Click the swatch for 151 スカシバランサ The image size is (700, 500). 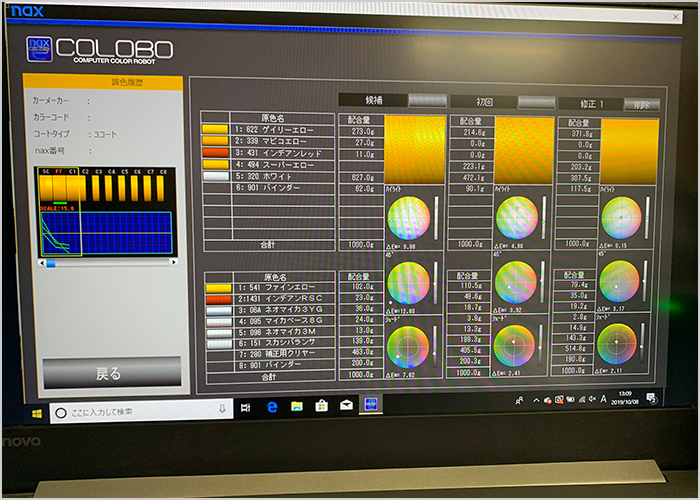tap(219, 344)
